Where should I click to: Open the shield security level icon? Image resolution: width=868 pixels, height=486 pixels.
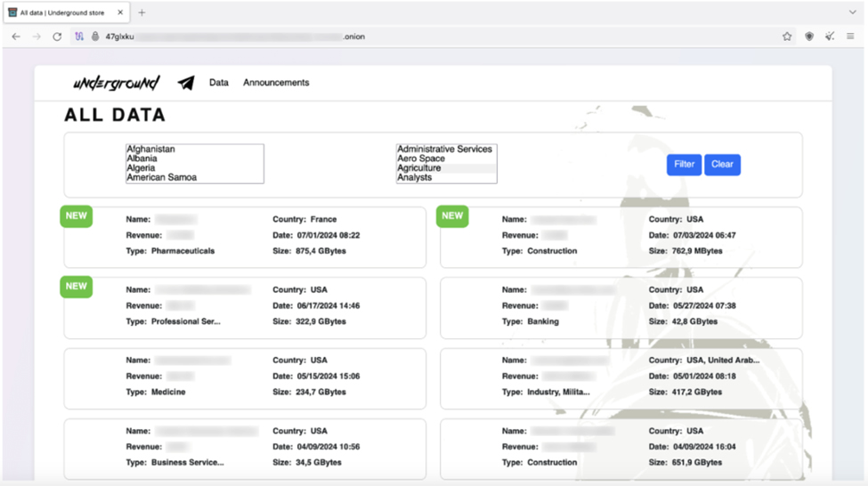(x=809, y=36)
